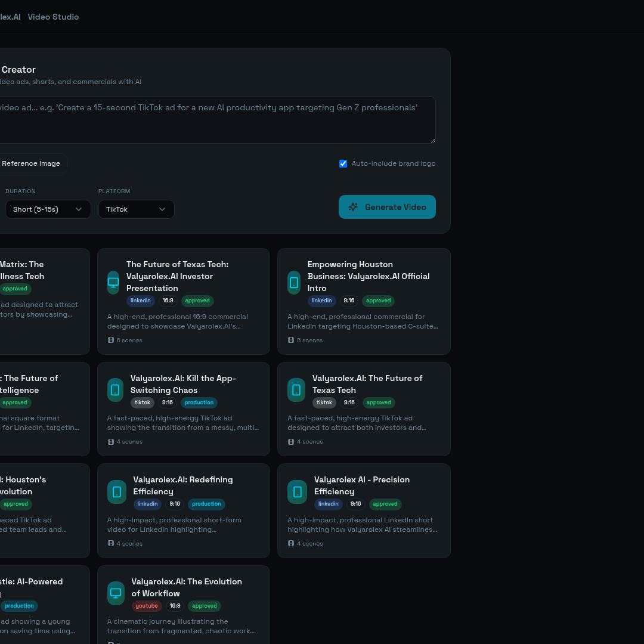Click DURATION label above dropdown
This screenshot has height=644, width=644.
[20, 191]
